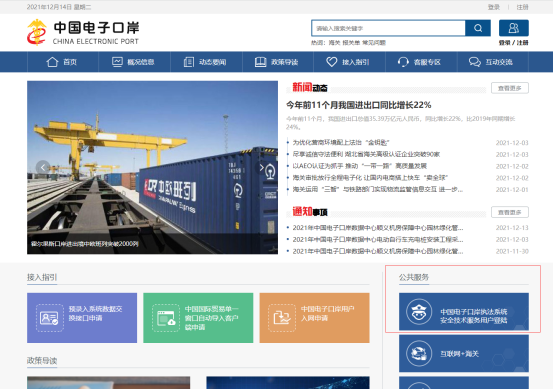Show previous slide in image carousel
The width and height of the screenshot is (553, 389).
[43, 167]
